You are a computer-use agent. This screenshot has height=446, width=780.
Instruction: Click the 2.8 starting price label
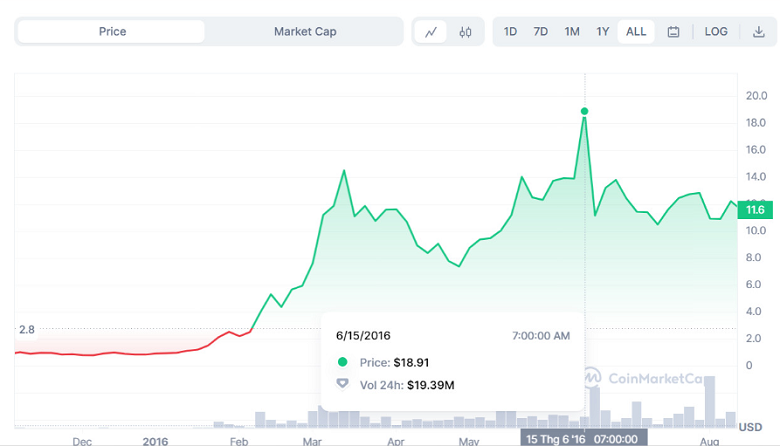pyautogui.click(x=26, y=329)
